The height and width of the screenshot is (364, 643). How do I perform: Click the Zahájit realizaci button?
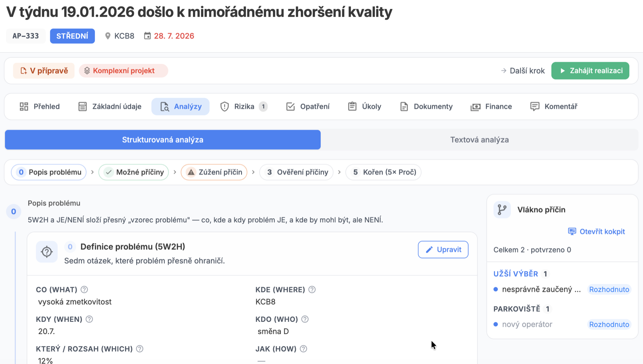[590, 71]
